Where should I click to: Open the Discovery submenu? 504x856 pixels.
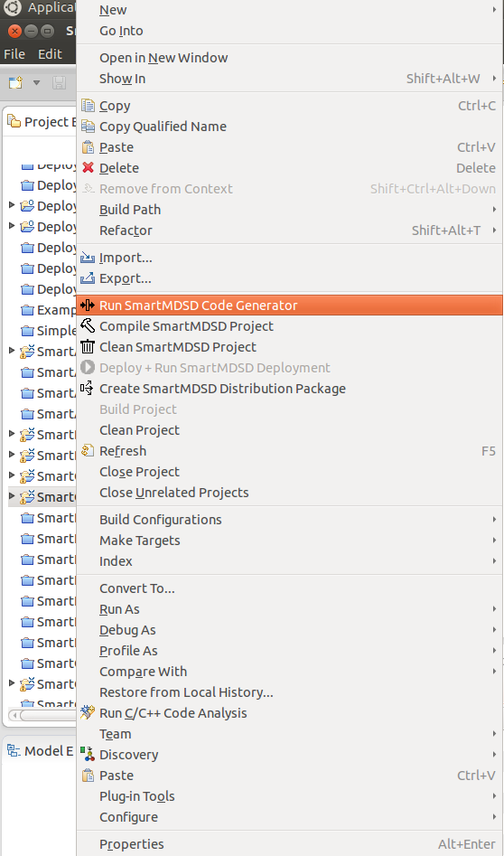pyautogui.click(x=289, y=755)
